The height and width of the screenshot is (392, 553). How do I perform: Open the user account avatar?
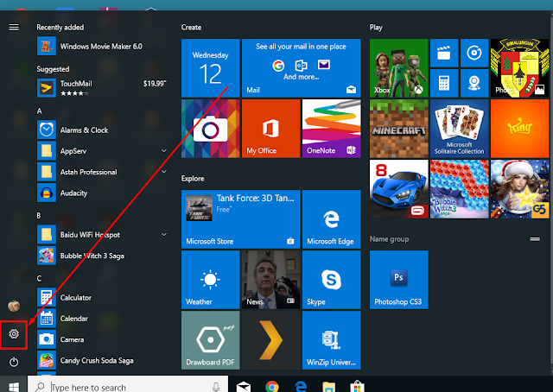click(14, 306)
